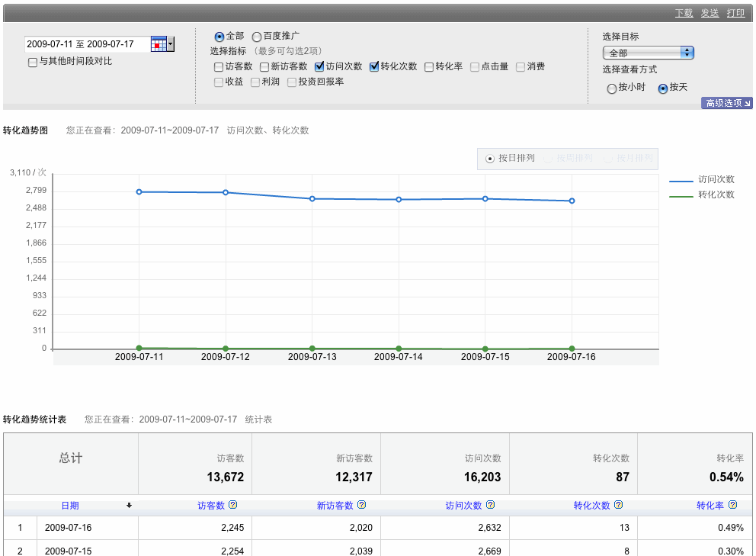756x556 pixels.
Task: Click 转化次数 data point for 2009-07-16
Action: (x=572, y=349)
